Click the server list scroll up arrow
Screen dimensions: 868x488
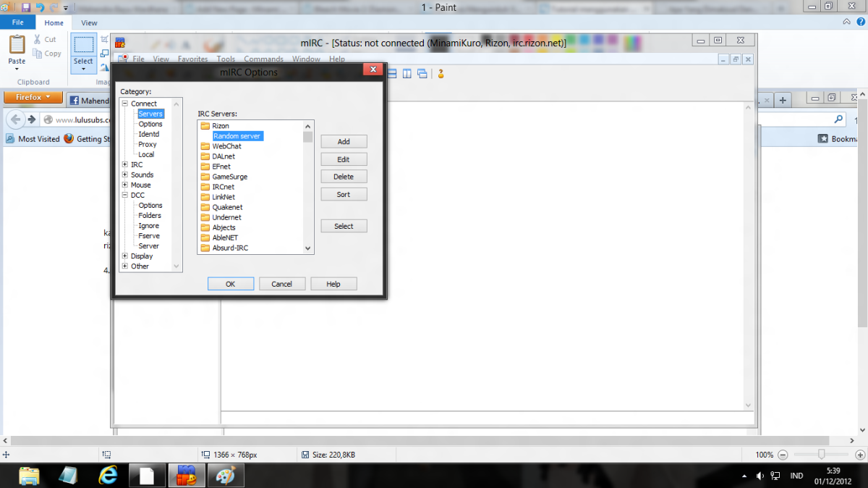[x=308, y=125]
